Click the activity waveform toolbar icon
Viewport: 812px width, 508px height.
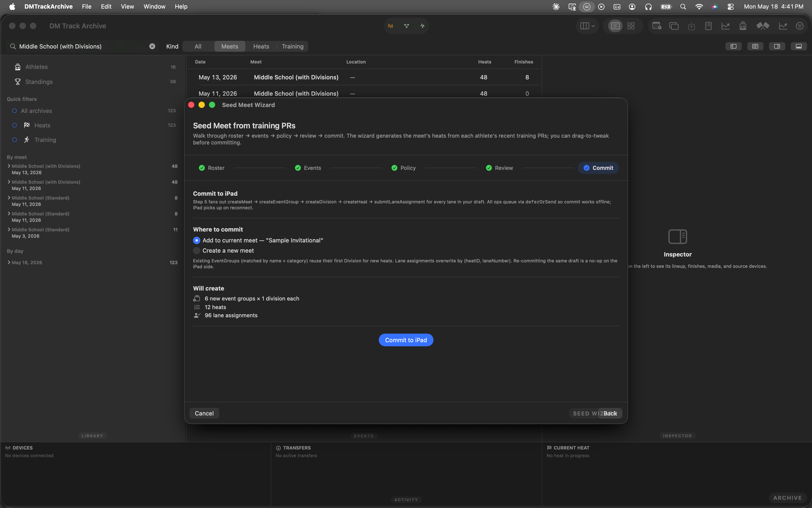[422, 26]
